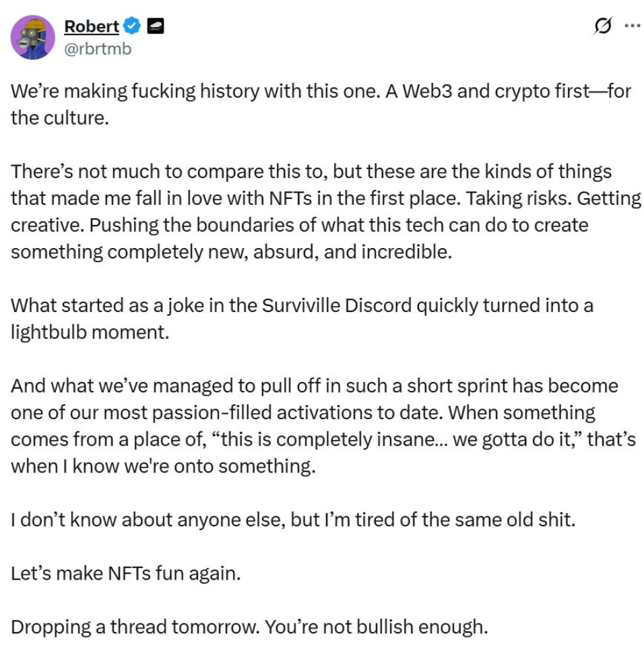Image resolution: width=644 pixels, height=647 pixels.
Task: Click the words "lightbulb moment"
Action: click(x=89, y=332)
